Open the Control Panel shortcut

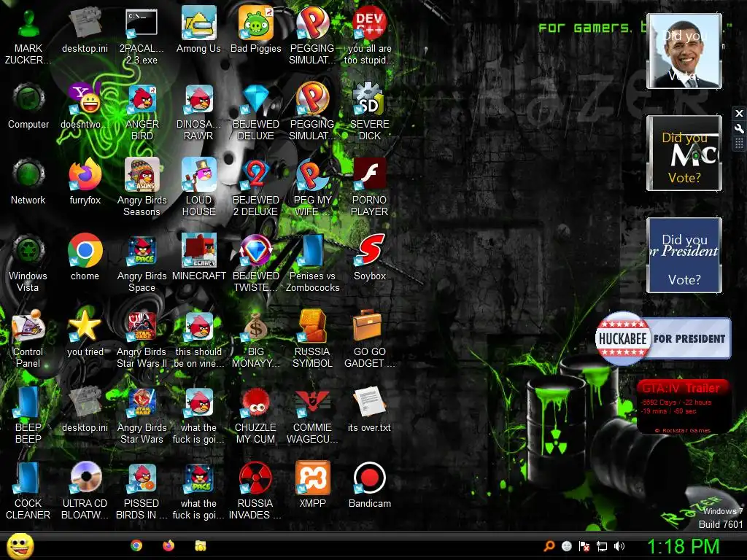pyautogui.click(x=28, y=338)
